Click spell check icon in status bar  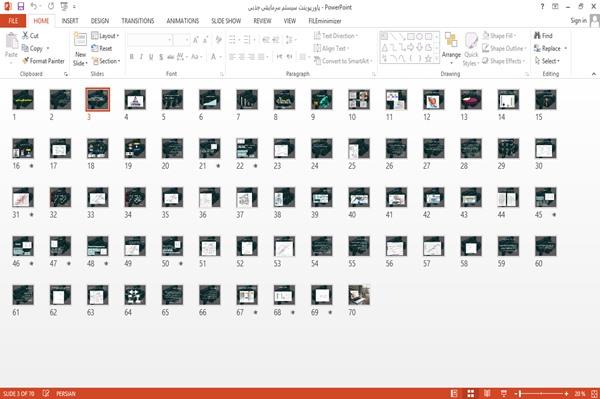click(x=46, y=393)
